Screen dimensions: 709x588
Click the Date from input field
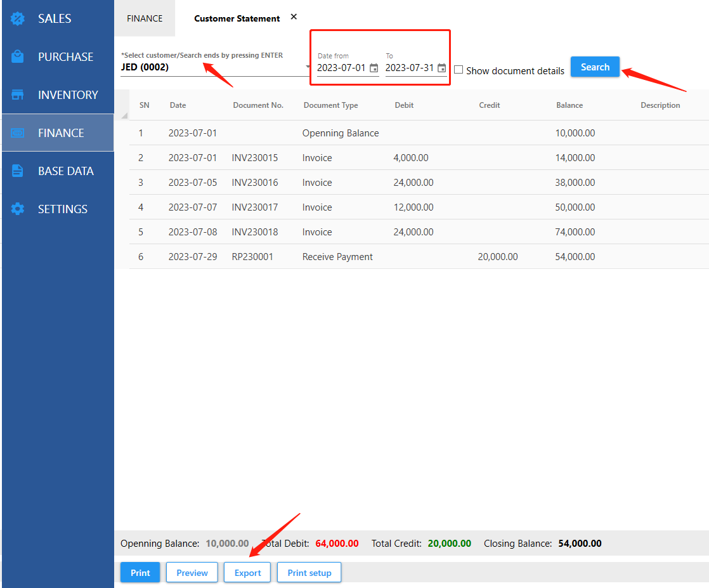[x=341, y=68]
